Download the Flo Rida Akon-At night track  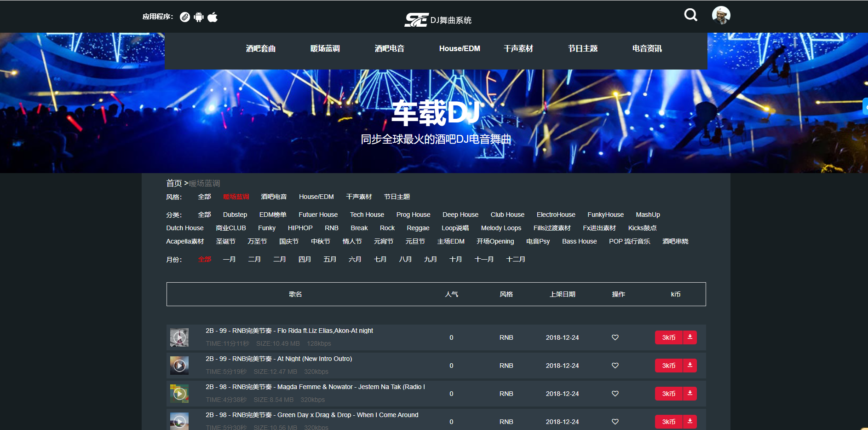coord(690,337)
